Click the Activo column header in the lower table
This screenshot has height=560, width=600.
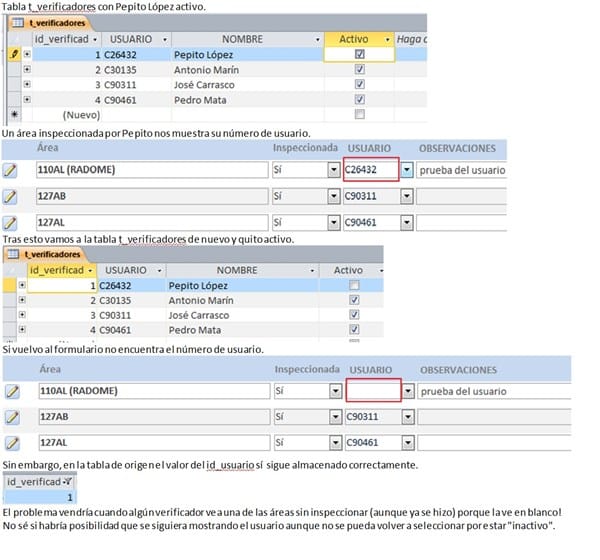point(351,270)
